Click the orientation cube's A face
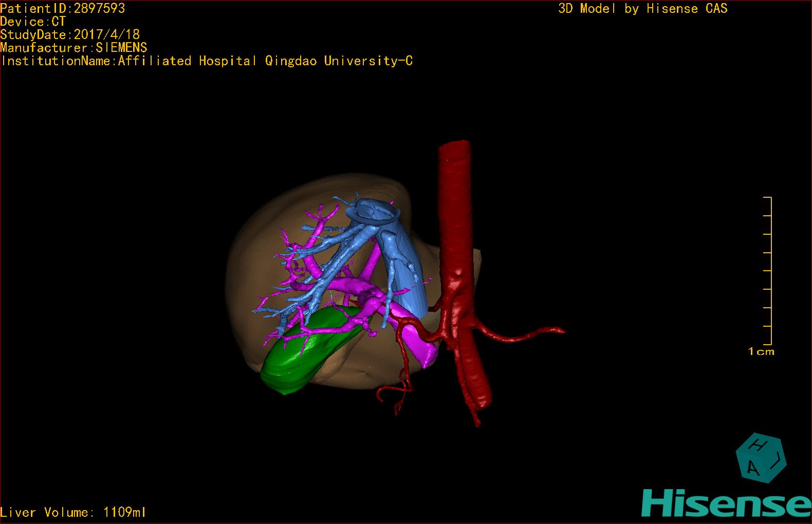 pyautogui.click(x=752, y=467)
